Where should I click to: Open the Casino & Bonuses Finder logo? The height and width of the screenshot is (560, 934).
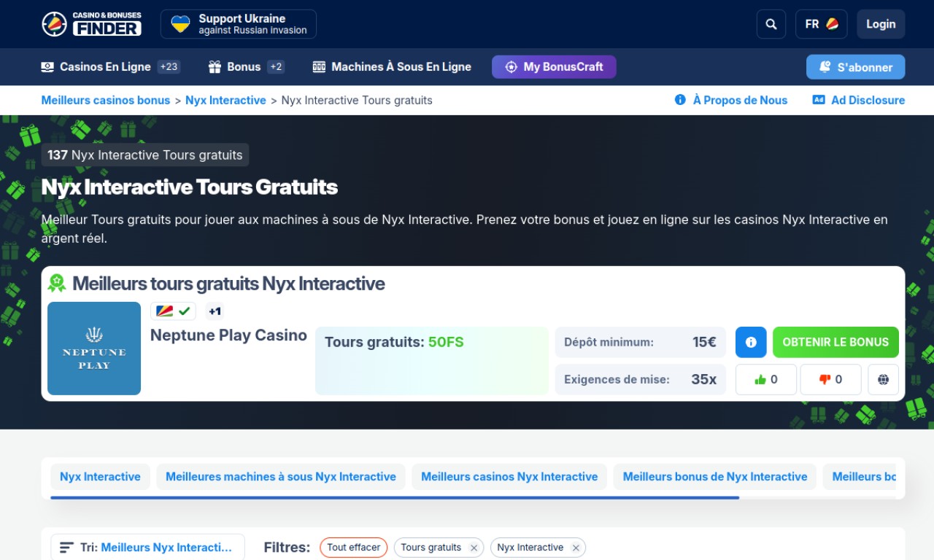[91, 24]
